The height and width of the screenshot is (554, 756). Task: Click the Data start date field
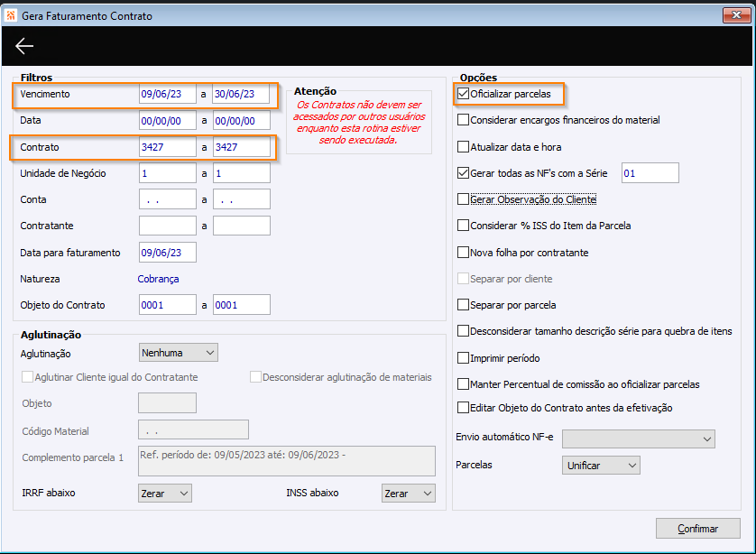(x=167, y=121)
